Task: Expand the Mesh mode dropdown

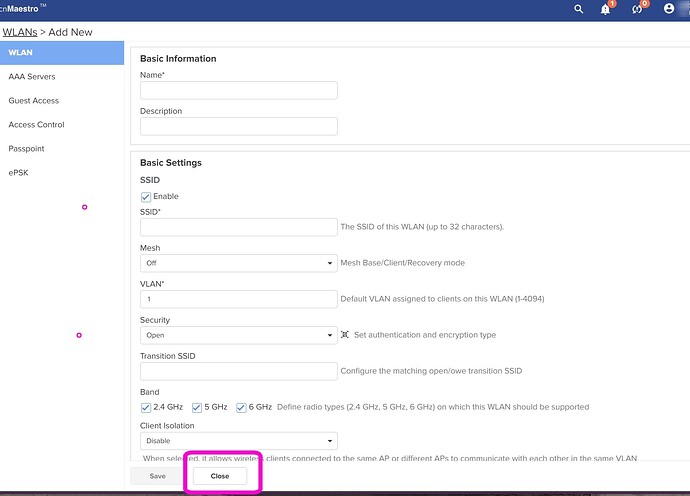Action: tap(238, 263)
